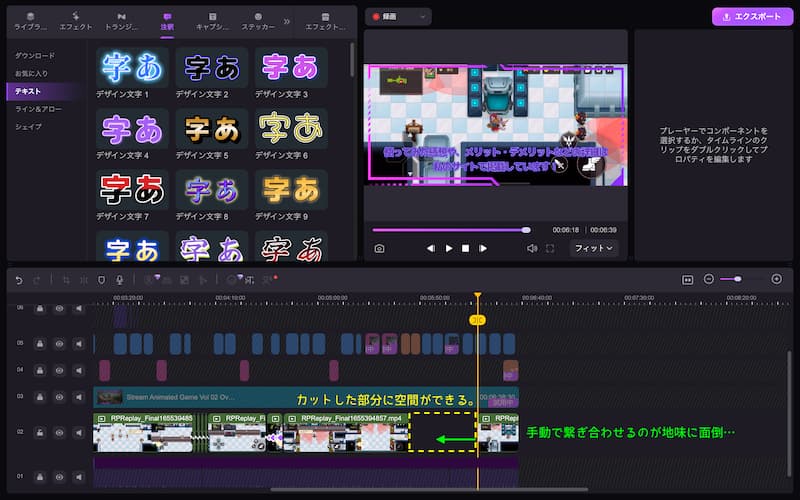
Task: Choose the デザイン文字 9 text preset
Action: click(291, 195)
